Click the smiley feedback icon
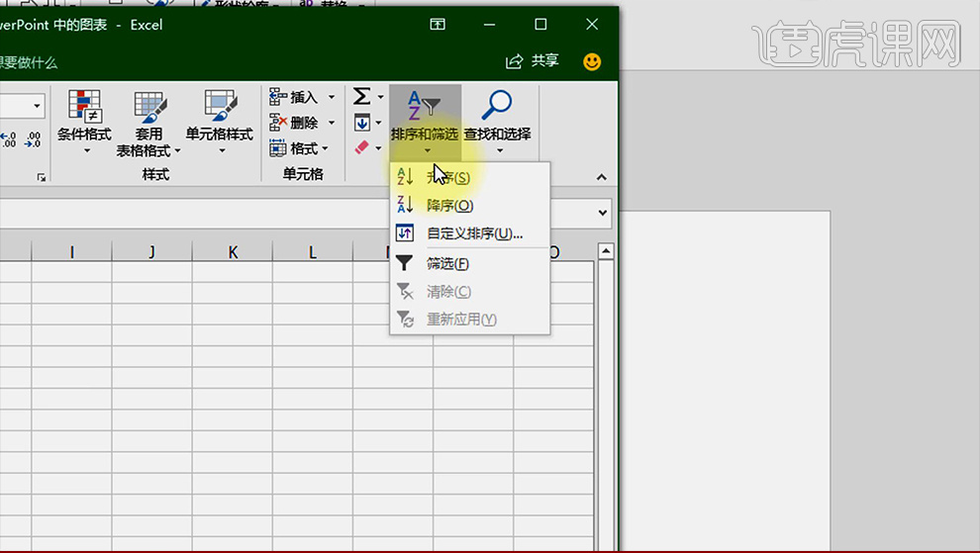The height and width of the screenshot is (553, 980). [592, 61]
